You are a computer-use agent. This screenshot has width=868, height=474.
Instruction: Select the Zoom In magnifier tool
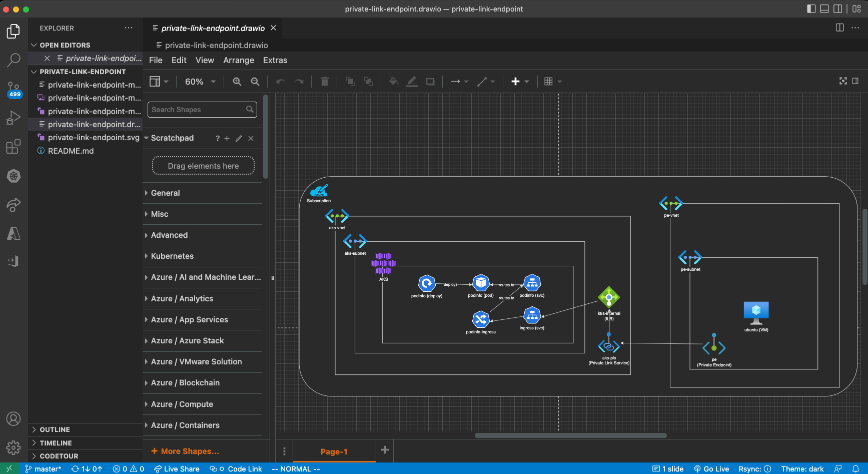[x=237, y=81]
